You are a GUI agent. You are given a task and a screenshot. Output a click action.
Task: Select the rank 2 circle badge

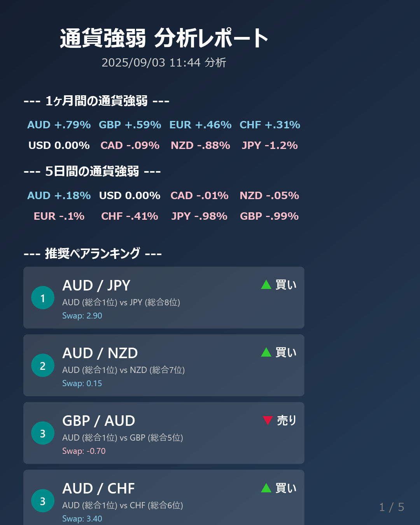point(43,365)
